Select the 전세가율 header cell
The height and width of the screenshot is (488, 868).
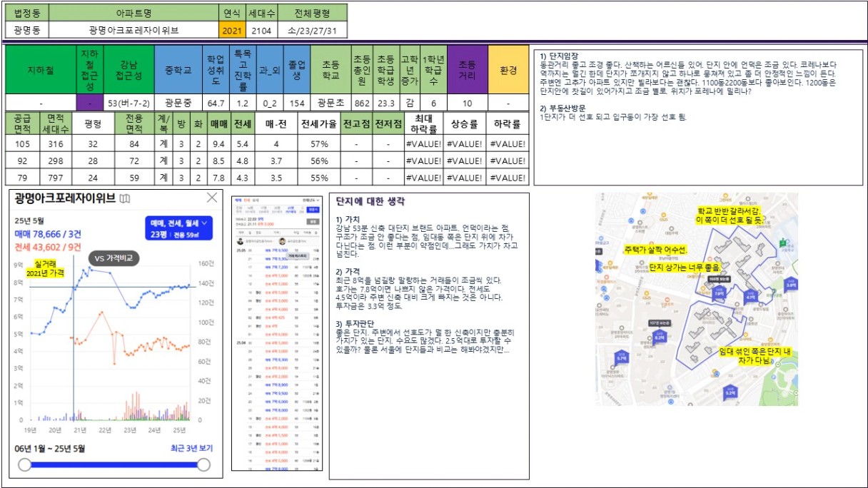coord(318,124)
